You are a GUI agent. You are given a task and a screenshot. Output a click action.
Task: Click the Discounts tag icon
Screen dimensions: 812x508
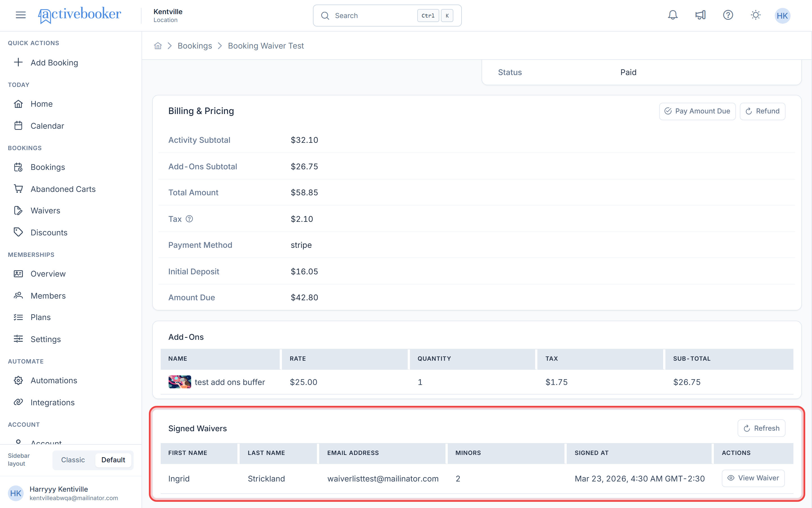pyautogui.click(x=18, y=232)
